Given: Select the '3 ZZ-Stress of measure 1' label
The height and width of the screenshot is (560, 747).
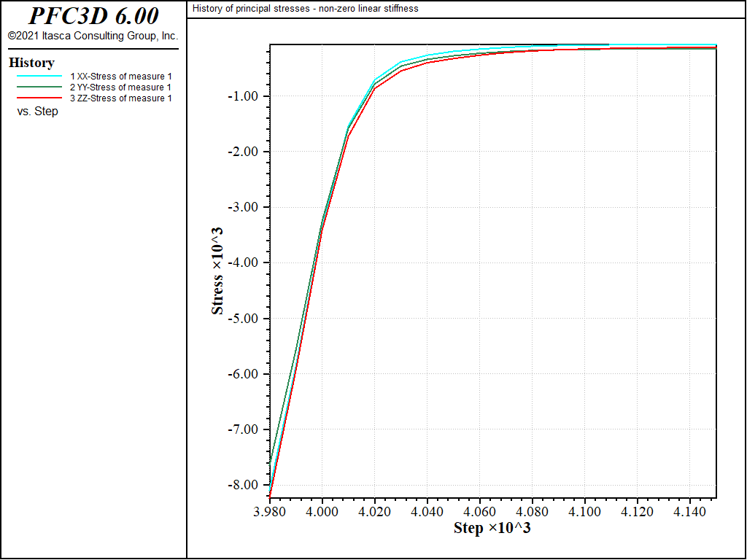Looking at the screenshot, I should tap(120, 98).
